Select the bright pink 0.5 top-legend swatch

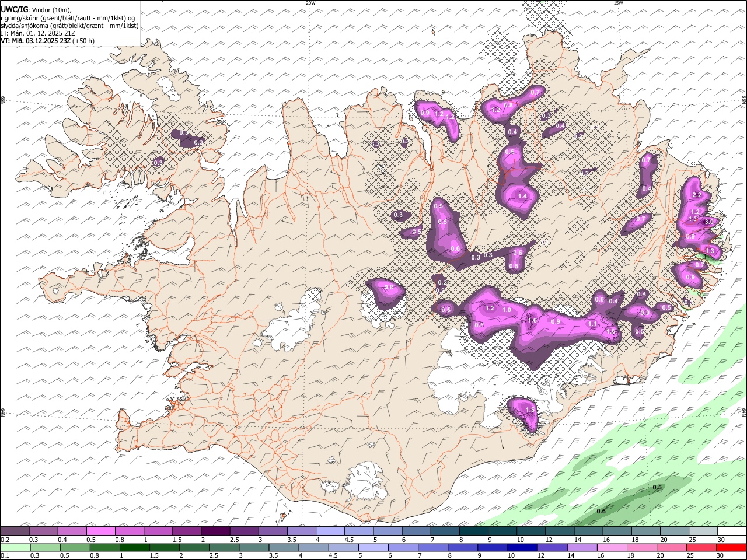(x=100, y=531)
